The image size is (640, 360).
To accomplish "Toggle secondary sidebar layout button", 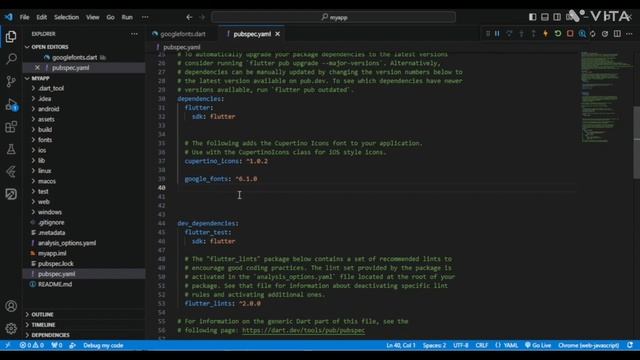I will click(x=557, y=17).
